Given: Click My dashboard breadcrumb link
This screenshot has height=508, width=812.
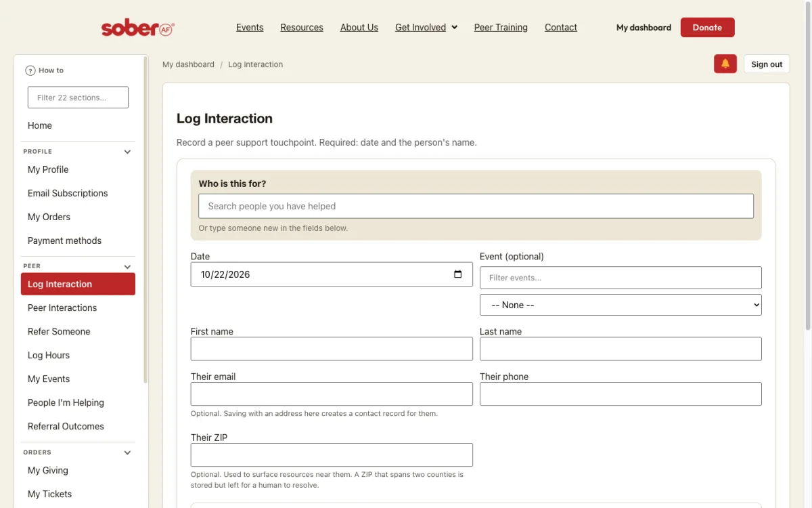Looking at the screenshot, I should 188,64.
